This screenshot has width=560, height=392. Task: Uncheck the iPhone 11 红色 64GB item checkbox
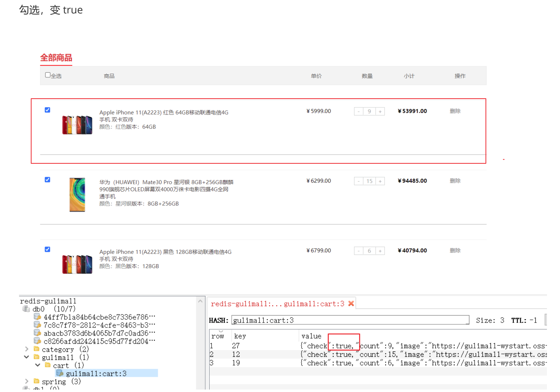point(48,110)
